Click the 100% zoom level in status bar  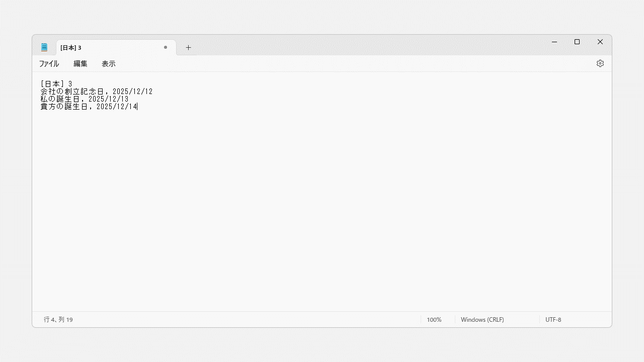[x=434, y=320]
